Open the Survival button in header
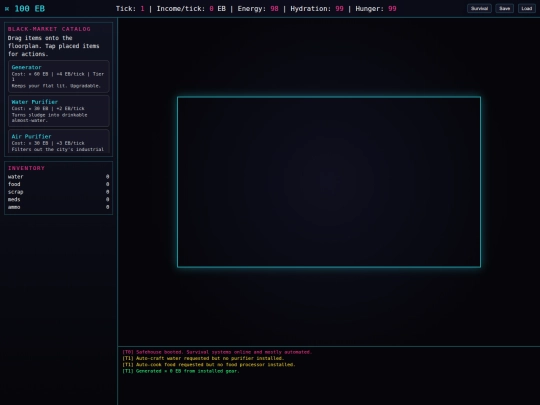 [479, 9]
